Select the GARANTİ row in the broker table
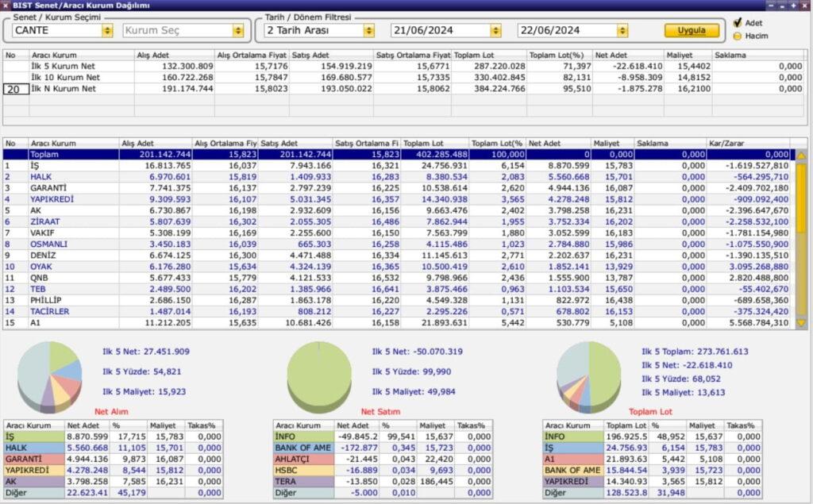813x504 pixels. 399,188
